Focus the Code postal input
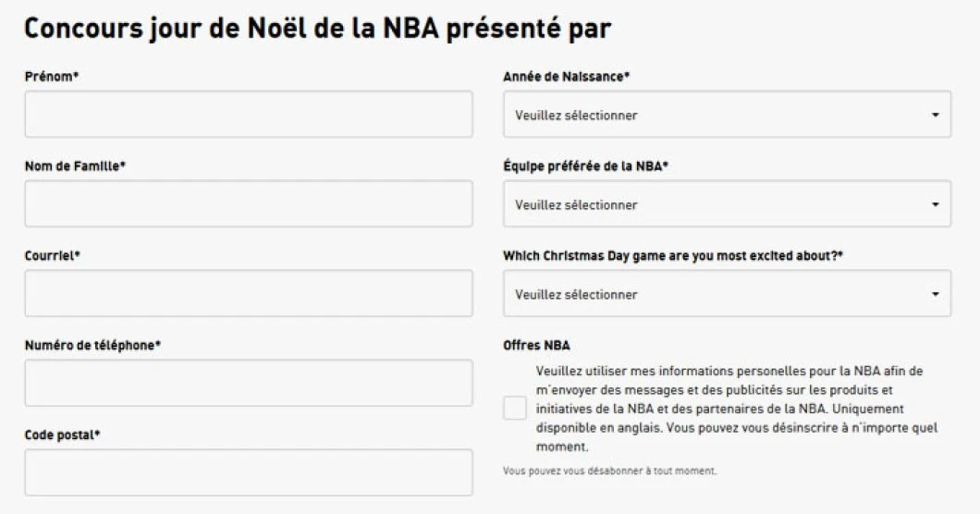 pyautogui.click(x=249, y=472)
